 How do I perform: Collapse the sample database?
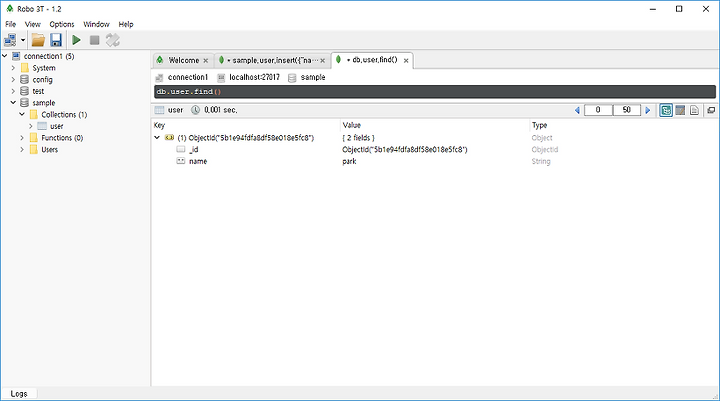[x=13, y=102]
